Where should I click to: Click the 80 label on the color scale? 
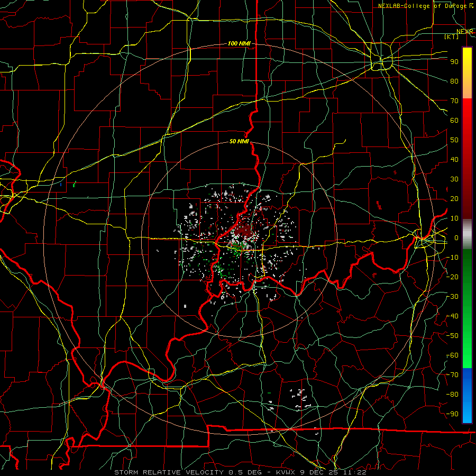click(x=454, y=81)
